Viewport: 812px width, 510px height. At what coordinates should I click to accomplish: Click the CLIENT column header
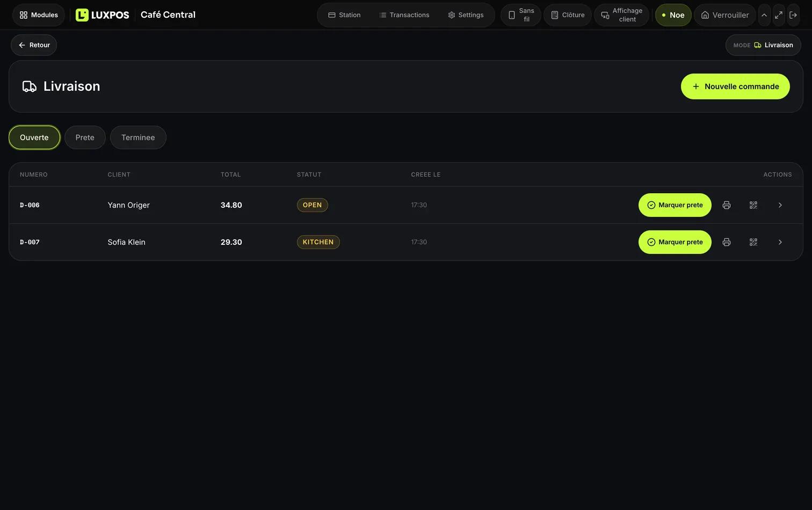(119, 174)
